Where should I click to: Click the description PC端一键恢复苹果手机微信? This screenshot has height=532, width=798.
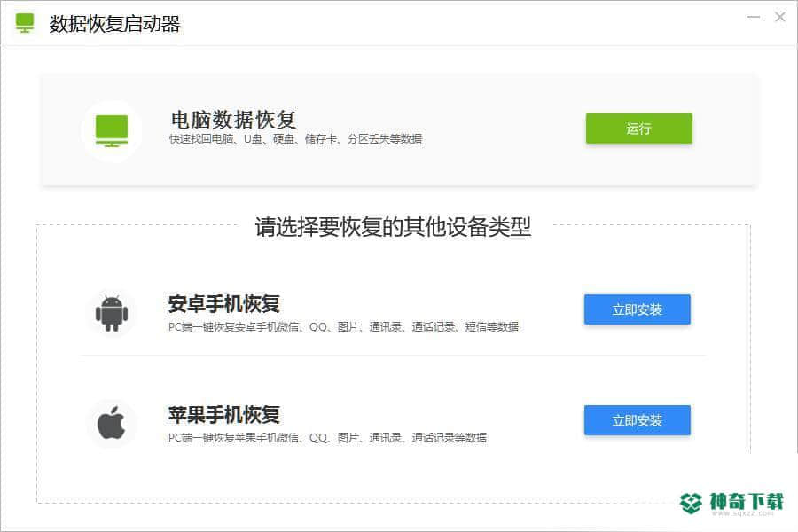(327, 437)
